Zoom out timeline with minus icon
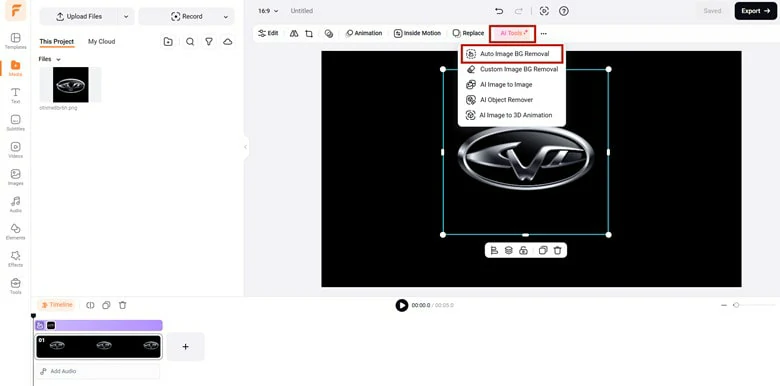The image size is (780, 386). (724, 305)
